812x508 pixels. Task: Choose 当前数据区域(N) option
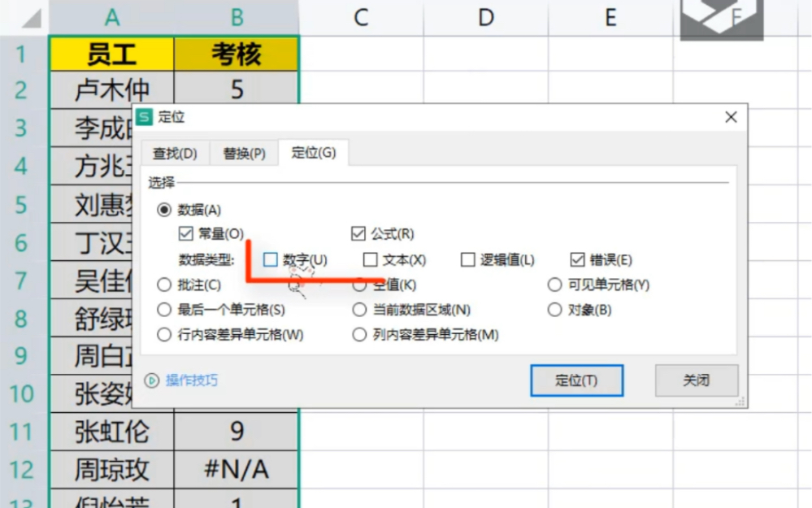click(x=358, y=309)
